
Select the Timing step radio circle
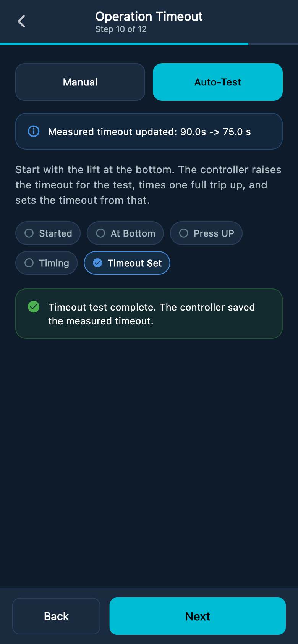(29, 263)
